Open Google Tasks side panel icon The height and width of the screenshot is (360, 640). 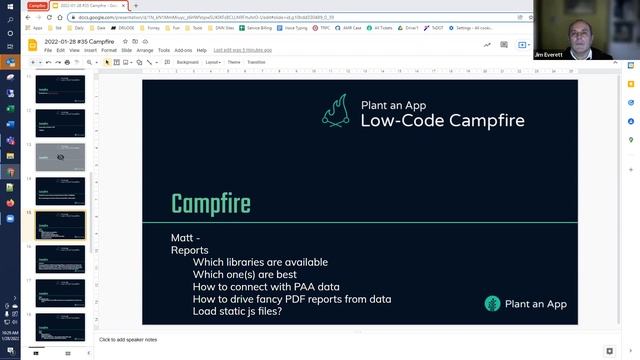[x=631, y=103]
